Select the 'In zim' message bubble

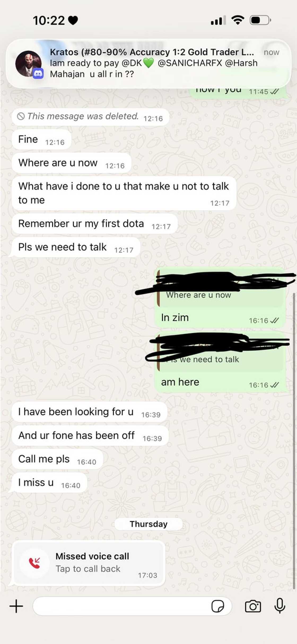pos(175,317)
